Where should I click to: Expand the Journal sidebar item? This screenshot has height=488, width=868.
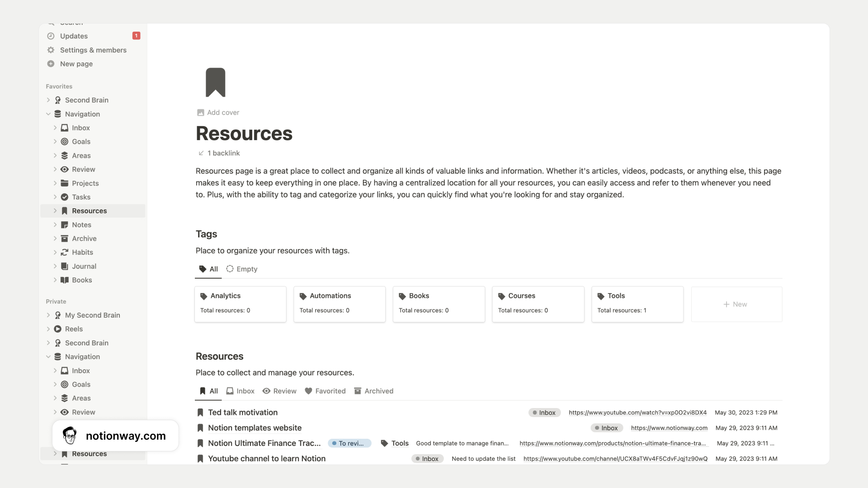[x=55, y=266]
